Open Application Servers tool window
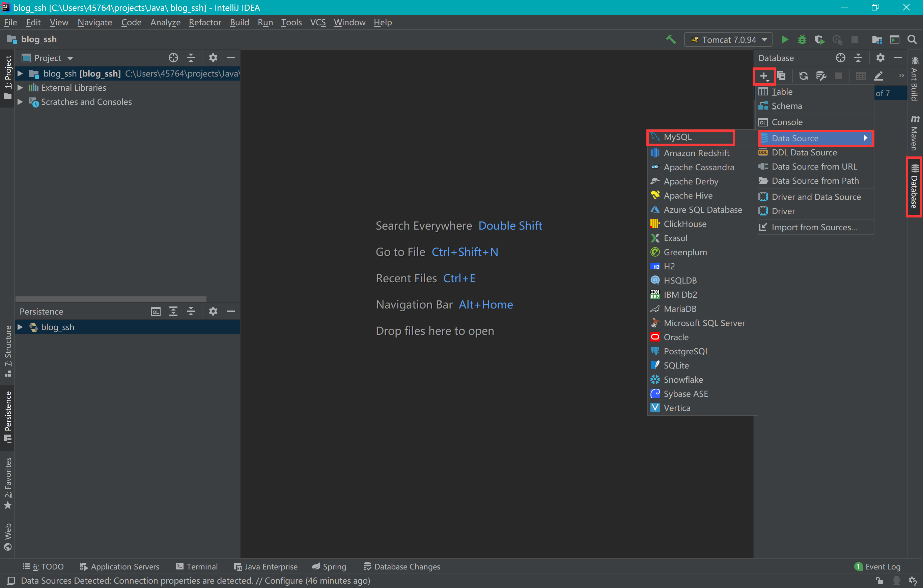The image size is (923, 588). point(119,566)
